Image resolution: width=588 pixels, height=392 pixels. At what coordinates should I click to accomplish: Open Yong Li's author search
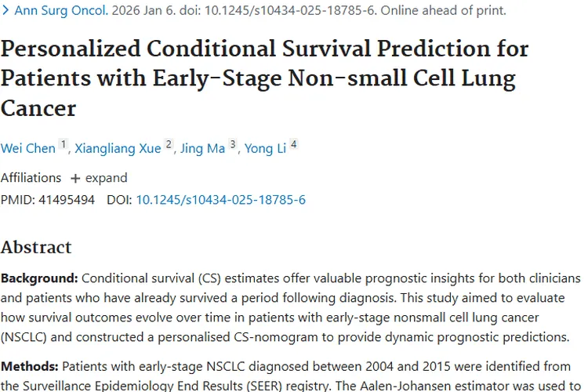pyautogui.click(x=265, y=148)
